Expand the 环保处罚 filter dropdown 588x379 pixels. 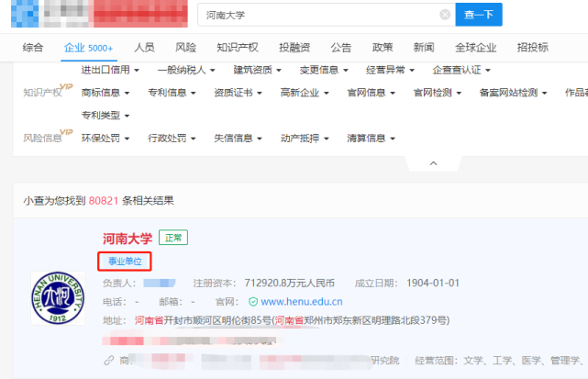point(105,138)
